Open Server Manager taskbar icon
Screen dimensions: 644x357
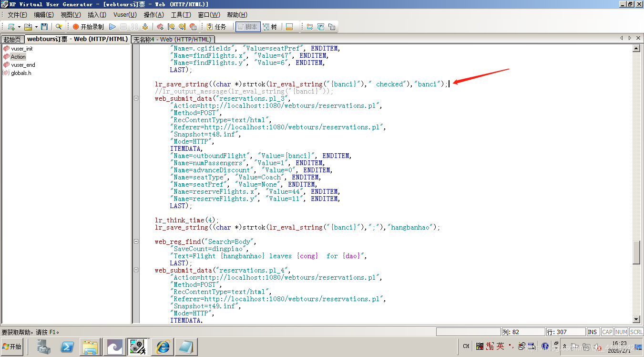(44, 346)
